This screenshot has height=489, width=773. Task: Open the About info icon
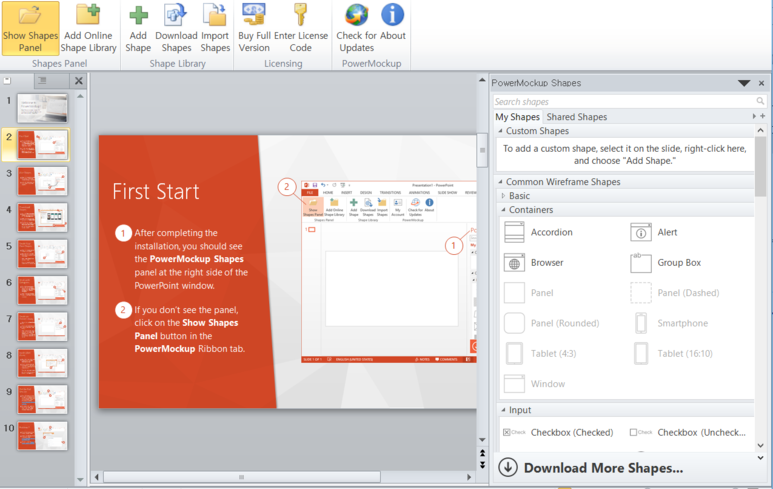click(x=392, y=15)
